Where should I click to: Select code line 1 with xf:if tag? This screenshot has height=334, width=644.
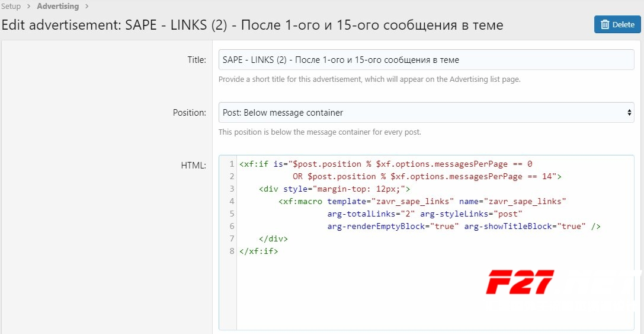[x=386, y=164]
